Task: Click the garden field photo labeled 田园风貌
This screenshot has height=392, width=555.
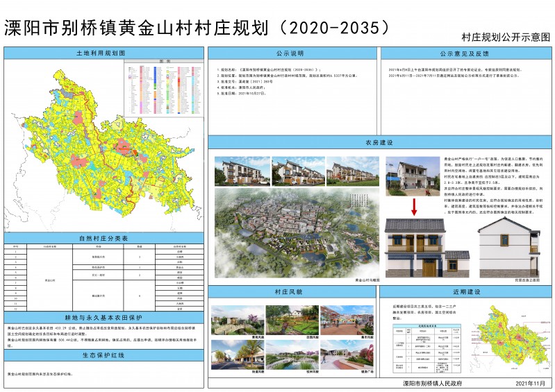Action: coord(292,321)
